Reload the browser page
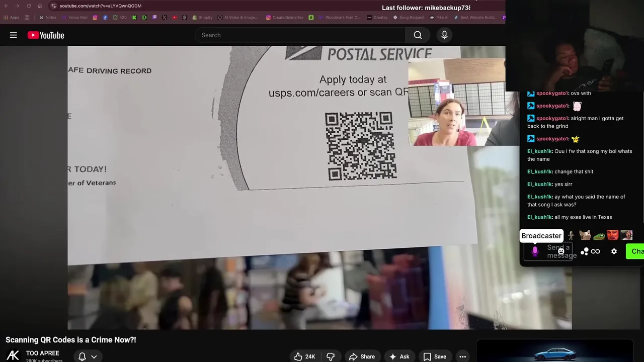The width and height of the screenshot is (644, 362). tap(29, 6)
